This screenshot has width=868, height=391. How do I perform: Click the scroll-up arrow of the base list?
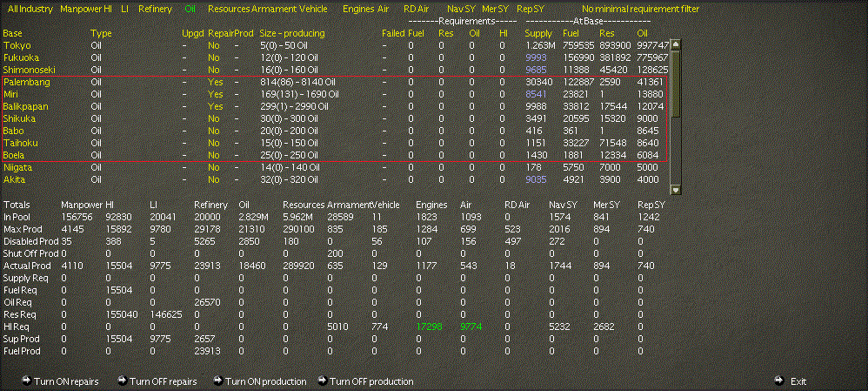click(x=675, y=44)
